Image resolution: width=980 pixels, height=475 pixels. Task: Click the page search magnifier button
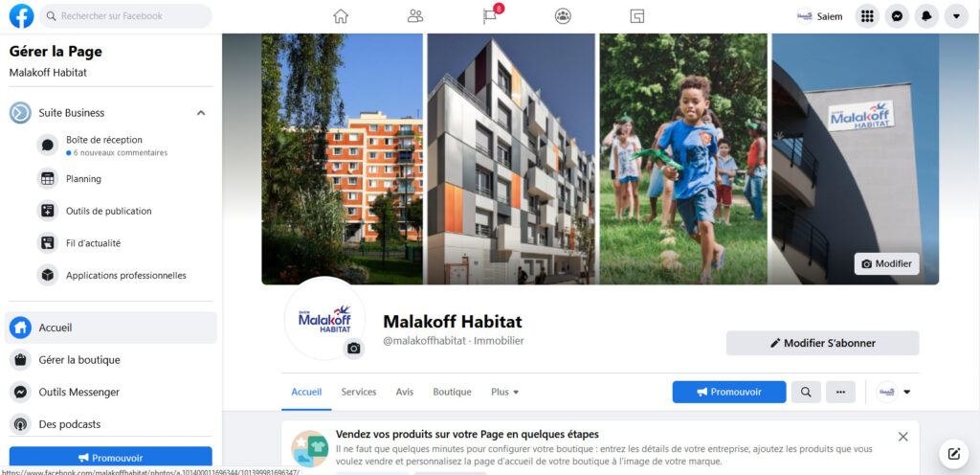pyautogui.click(x=806, y=392)
